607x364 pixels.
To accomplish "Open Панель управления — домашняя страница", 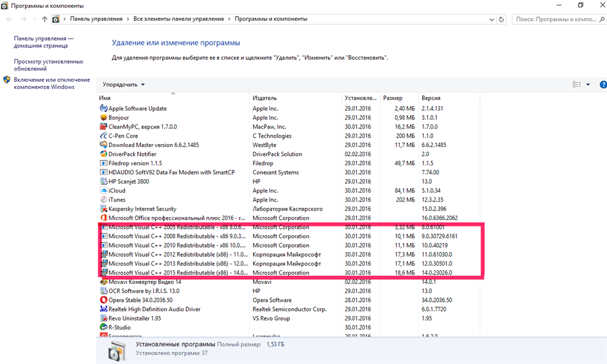I will pyautogui.click(x=44, y=42).
